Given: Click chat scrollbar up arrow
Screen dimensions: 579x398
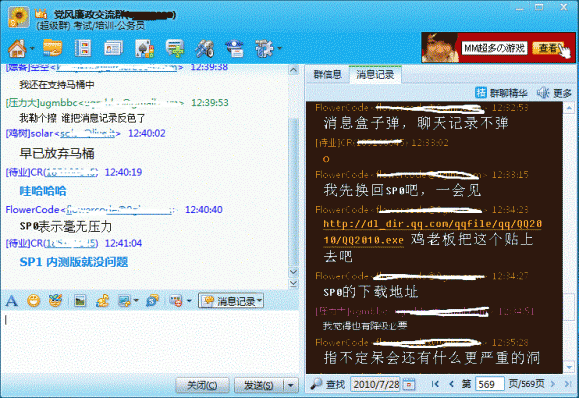Looking at the screenshot, I should pos(294,70).
